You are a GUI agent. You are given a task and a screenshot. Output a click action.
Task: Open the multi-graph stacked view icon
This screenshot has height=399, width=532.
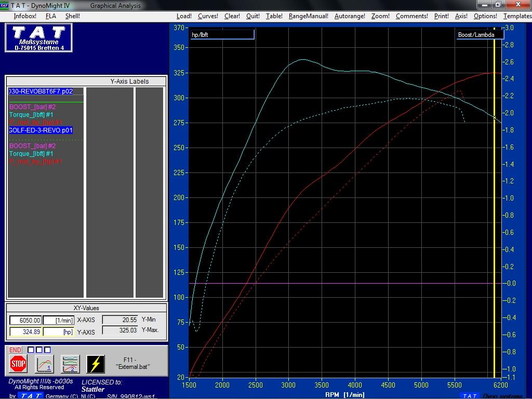(x=70, y=364)
